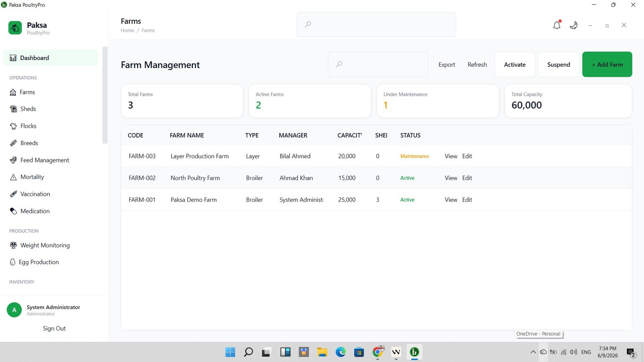The width and height of the screenshot is (644, 362).
Task: Click the Sheds icon in sidebar
Action: (x=13, y=109)
